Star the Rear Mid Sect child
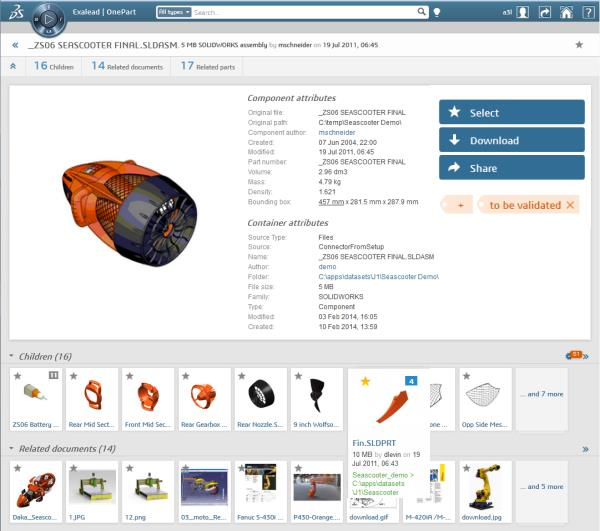 74,376
